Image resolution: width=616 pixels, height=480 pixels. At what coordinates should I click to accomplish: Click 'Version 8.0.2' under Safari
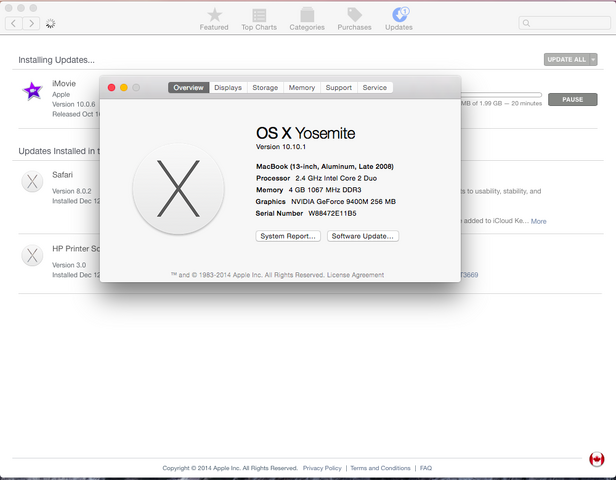[72, 191]
